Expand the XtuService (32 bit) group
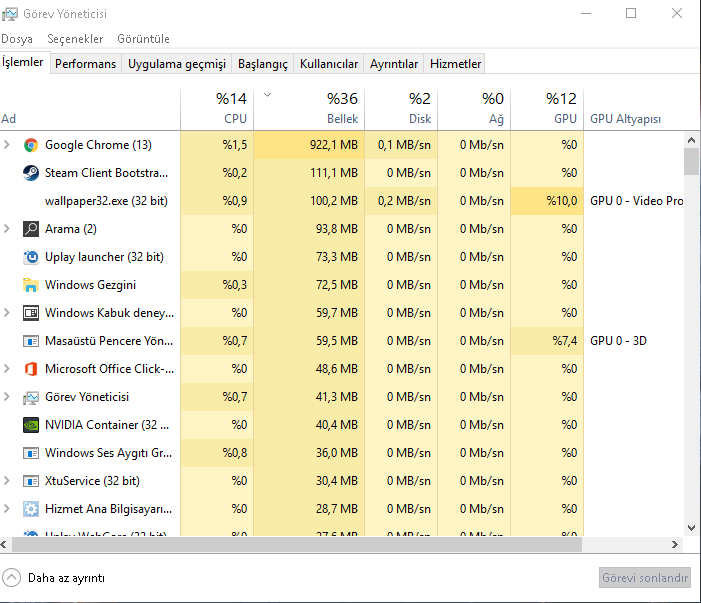 pos(7,481)
